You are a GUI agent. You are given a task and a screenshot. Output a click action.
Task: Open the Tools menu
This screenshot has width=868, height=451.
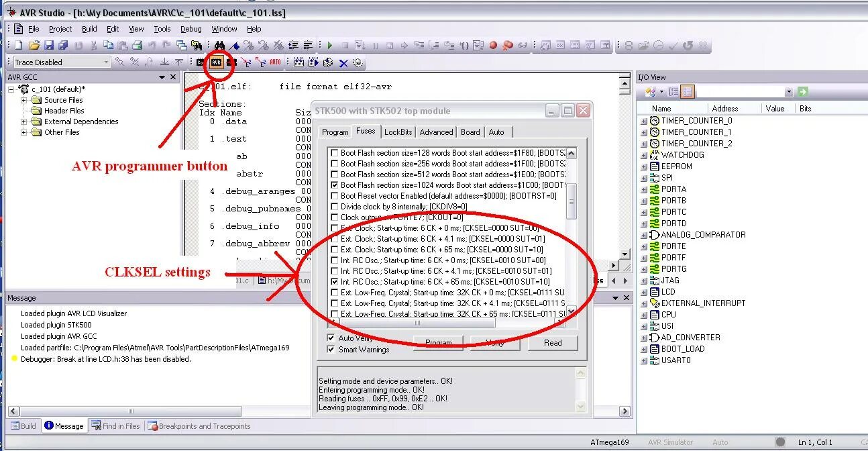162,29
